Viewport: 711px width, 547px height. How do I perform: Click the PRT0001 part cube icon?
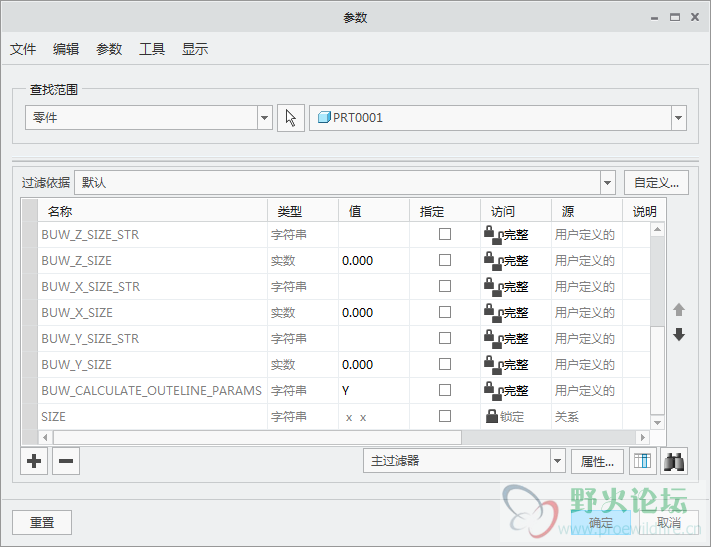[324, 117]
